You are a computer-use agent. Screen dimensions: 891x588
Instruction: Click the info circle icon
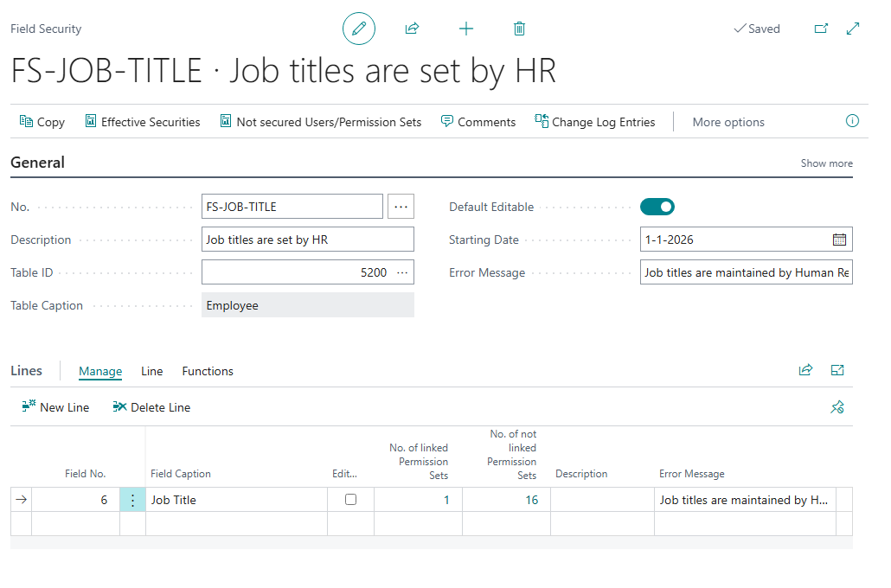[x=852, y=121]
